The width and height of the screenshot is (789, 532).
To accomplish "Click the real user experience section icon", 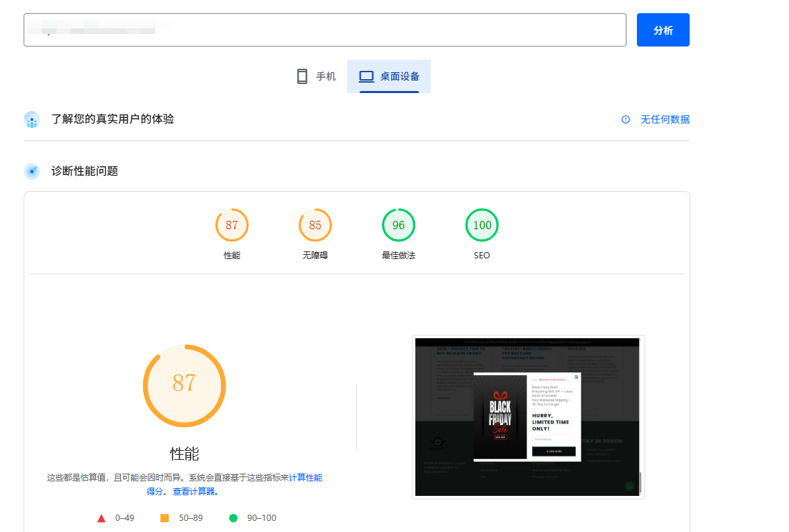I will pos(31,119).
